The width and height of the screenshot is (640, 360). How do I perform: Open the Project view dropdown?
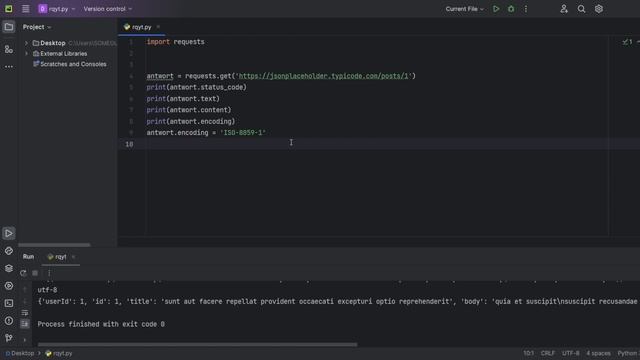[x=37, y=27]
